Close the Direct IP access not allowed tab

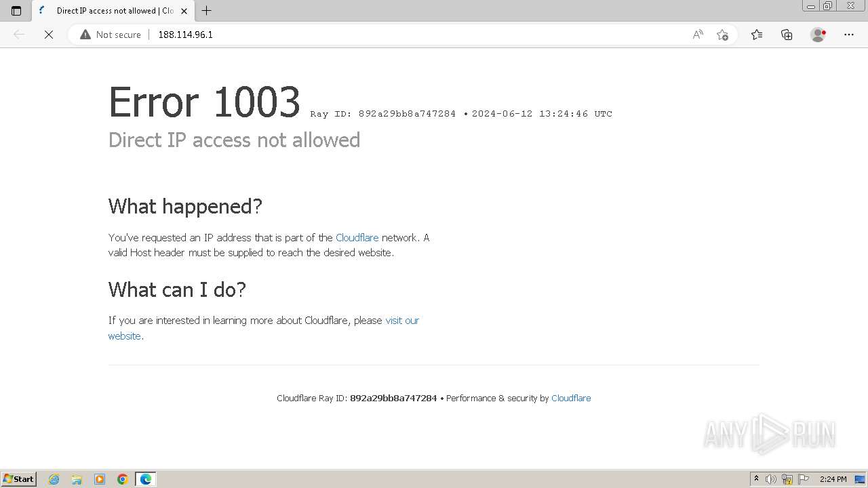[184, 11]
